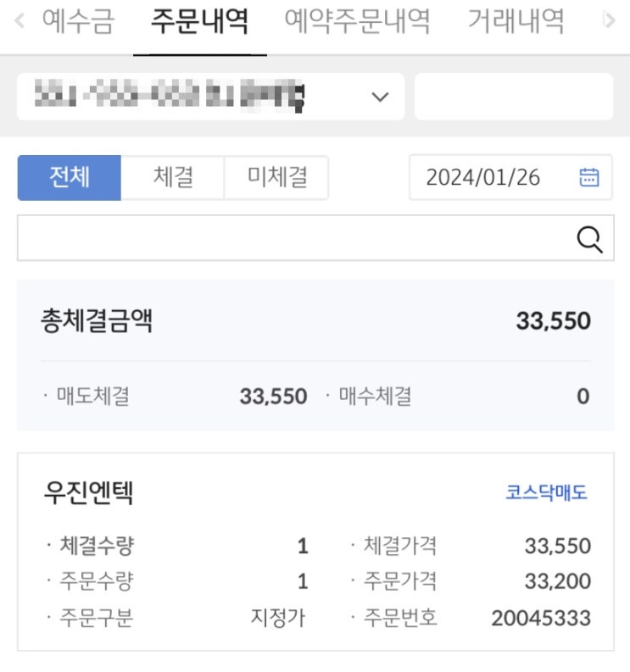Image resolution: width=630 pixels, height=672 pixels.
Task: Click the 매도체결 amount 33,550
Action: [x=273, y=396]
